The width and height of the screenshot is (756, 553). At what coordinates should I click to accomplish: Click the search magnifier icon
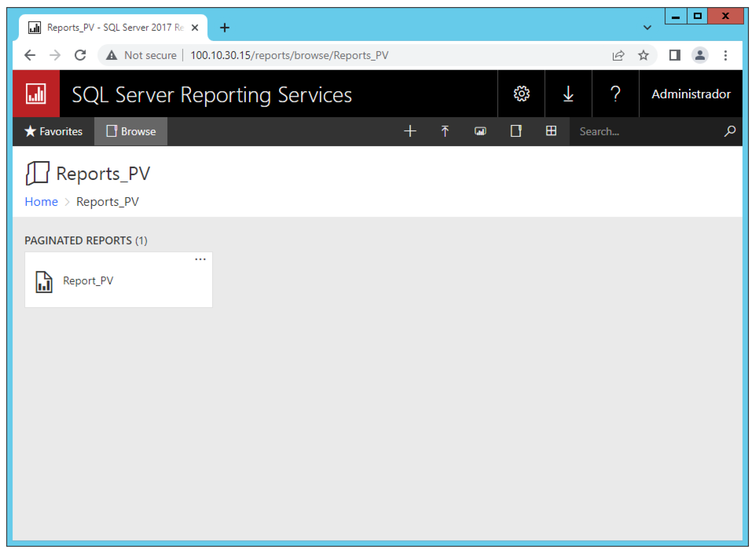pos(729,131)
